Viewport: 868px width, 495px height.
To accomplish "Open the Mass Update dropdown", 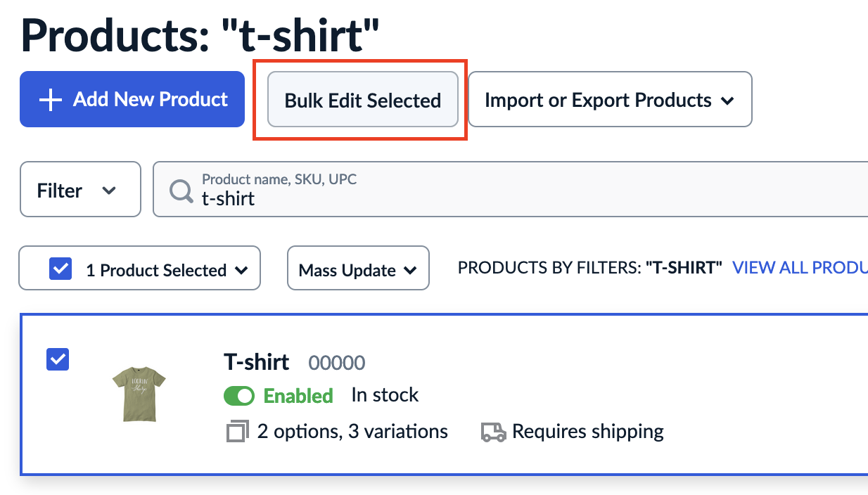I will (357, 268).
